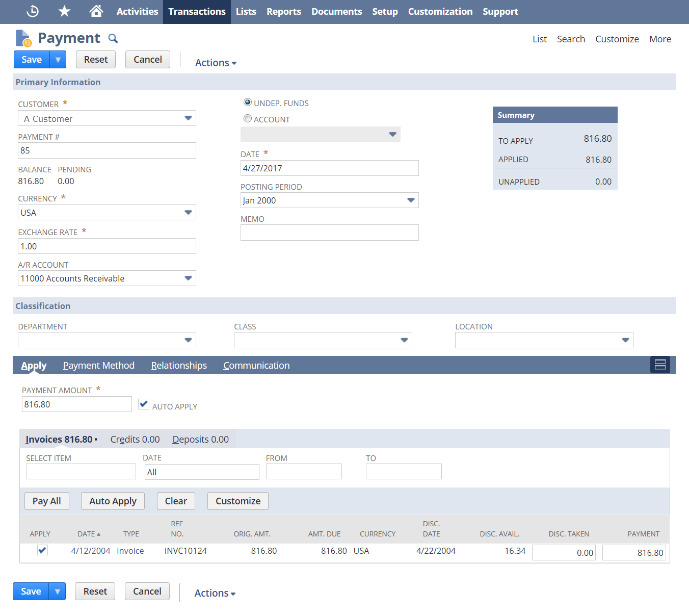Click the bottom Cancel button

coord(147,592)
